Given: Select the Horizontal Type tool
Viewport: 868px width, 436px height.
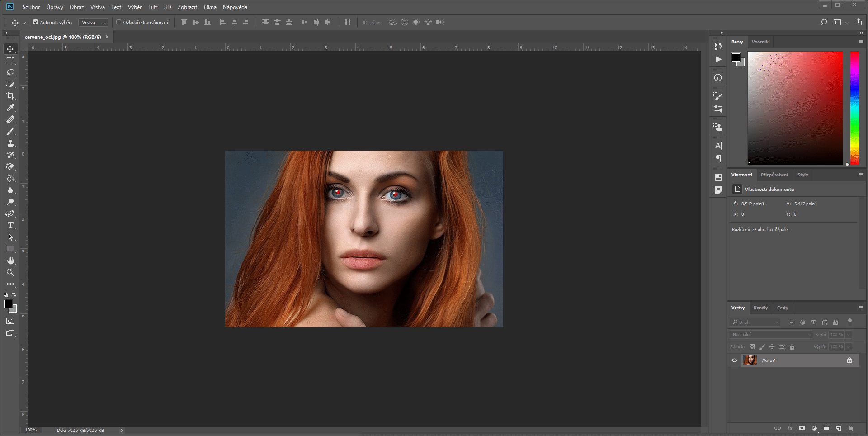Looking at the screenshot, I should (x=10, y=225).
